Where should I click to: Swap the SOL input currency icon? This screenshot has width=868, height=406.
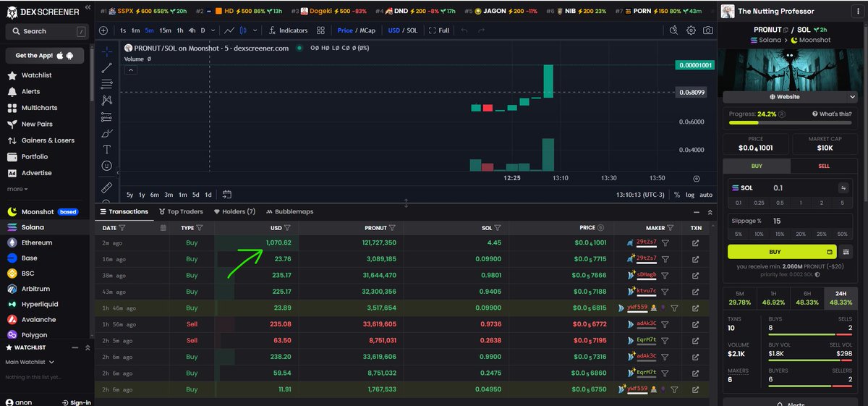click(x=843, y=187)
